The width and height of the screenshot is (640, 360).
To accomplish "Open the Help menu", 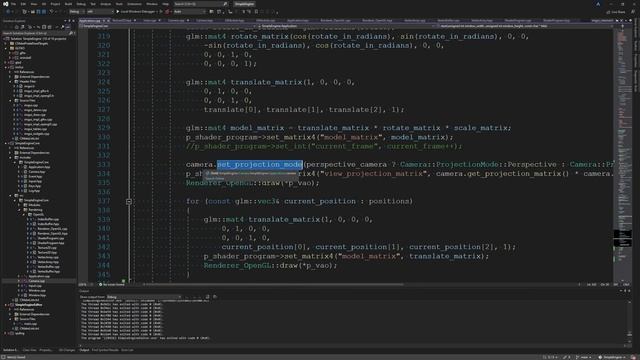I will (165, 4).
